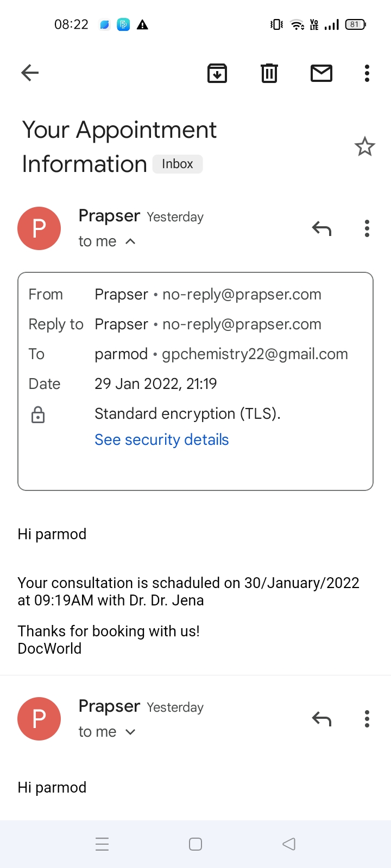Open more options for second Prapser message
The image size is (391, 868).
(x=367, y=719)
